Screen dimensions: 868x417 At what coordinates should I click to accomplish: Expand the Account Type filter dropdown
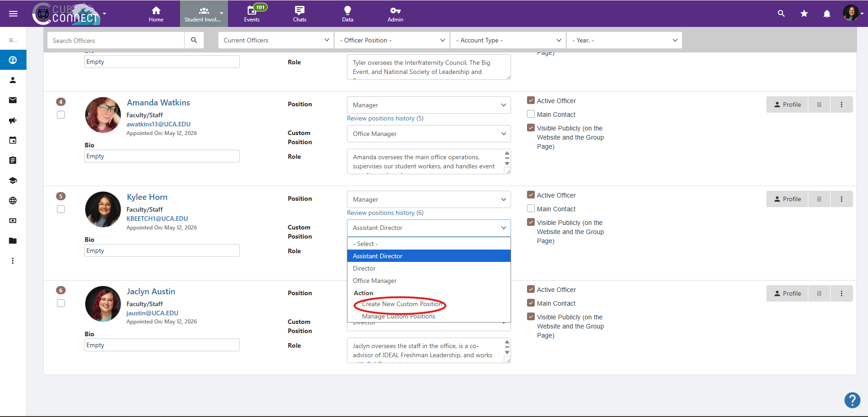point(508,40)
